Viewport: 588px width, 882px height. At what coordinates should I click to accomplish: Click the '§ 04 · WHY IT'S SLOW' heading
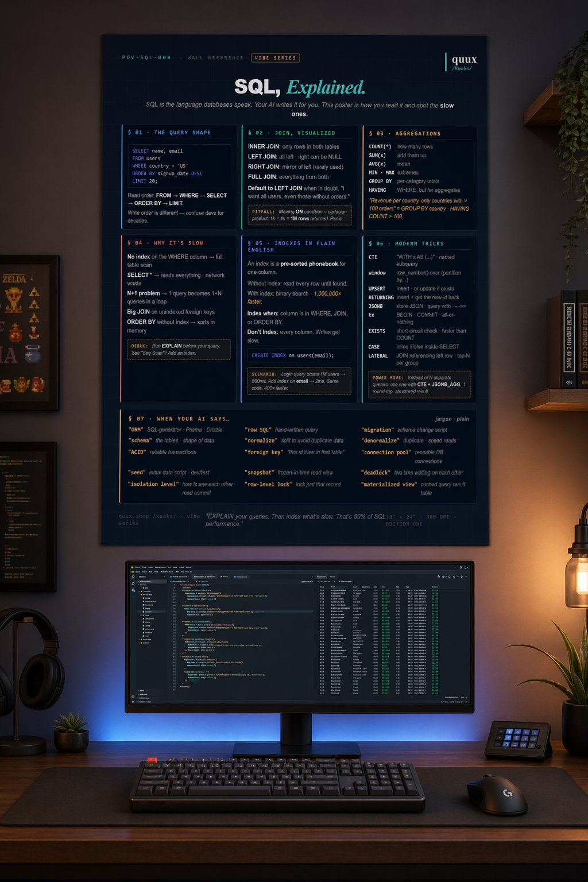point(165,243)
